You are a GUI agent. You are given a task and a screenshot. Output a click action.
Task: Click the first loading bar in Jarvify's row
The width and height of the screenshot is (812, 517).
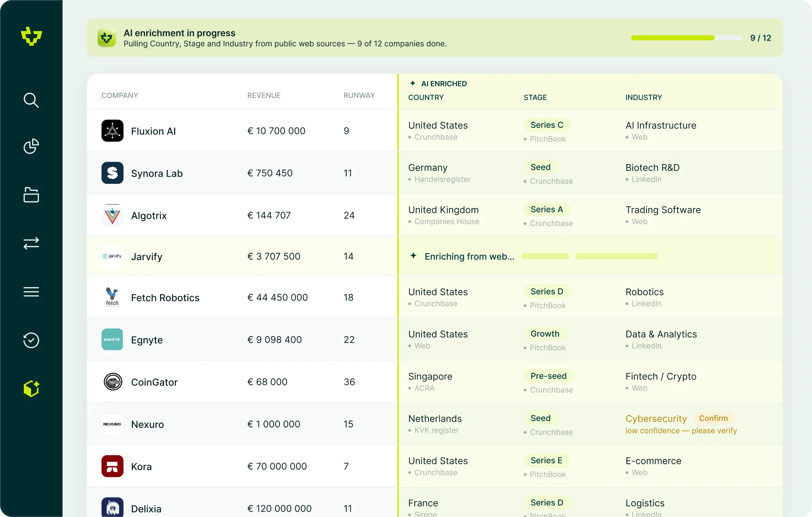pos(545,256)
